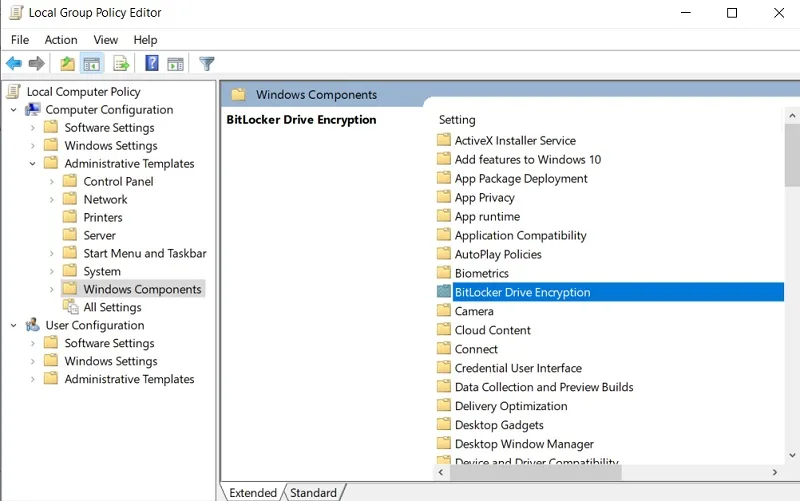
Task: Expand the Network tree node
Action: 52,199
